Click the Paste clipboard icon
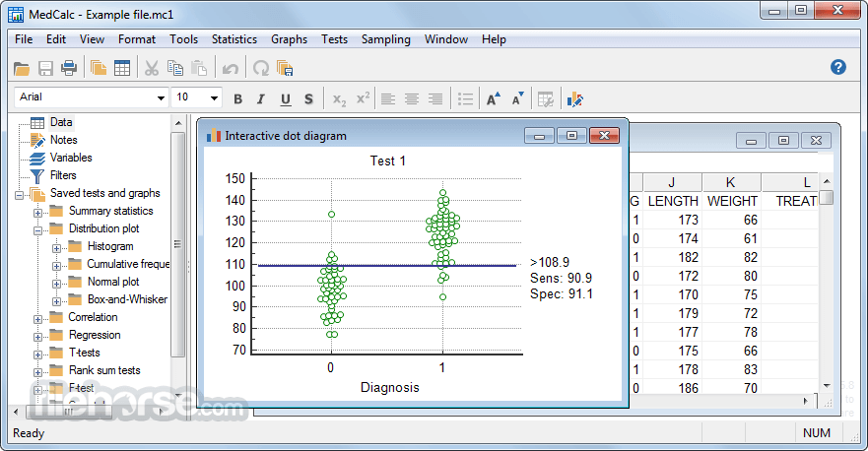The height and width of the screenshot is (451, 868). point(199,68)
